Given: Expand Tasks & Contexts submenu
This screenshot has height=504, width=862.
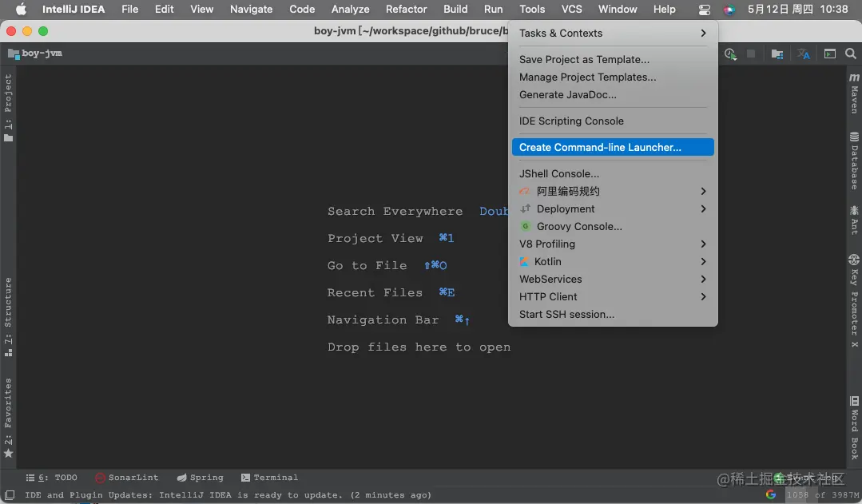Looking at the screenshot, I should pyautogui.click(x=613, y=33).
